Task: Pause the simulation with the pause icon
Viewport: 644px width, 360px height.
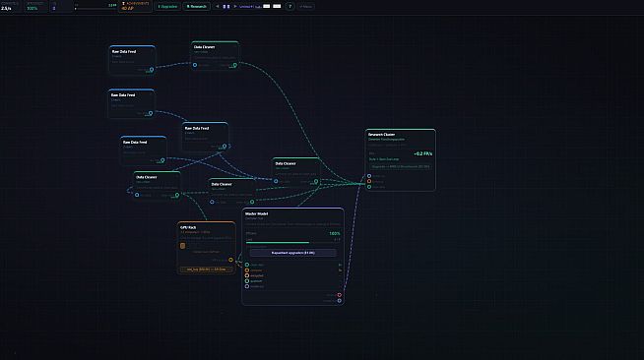Action: click(226, 7)
